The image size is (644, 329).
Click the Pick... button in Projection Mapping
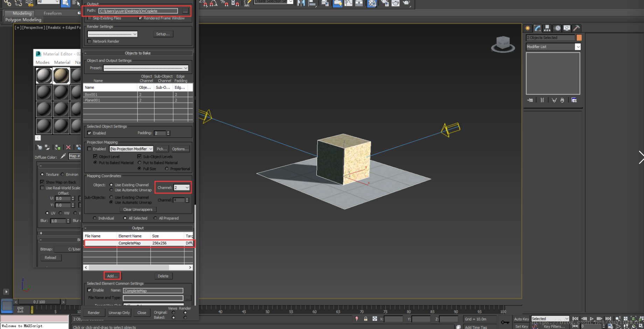[x=162, y=149]
